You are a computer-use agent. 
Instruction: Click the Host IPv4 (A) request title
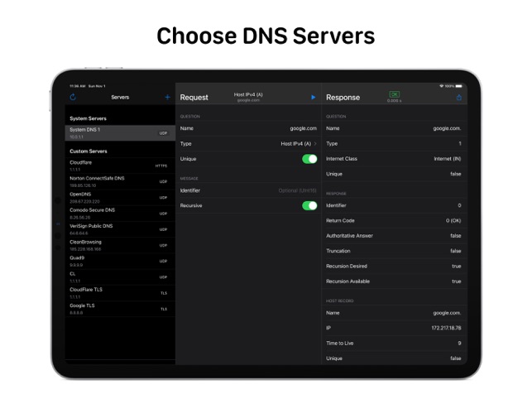tap(248, 94)
